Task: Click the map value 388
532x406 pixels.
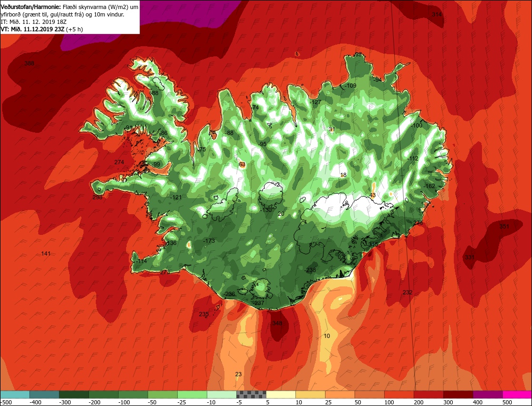Action: 29,63
